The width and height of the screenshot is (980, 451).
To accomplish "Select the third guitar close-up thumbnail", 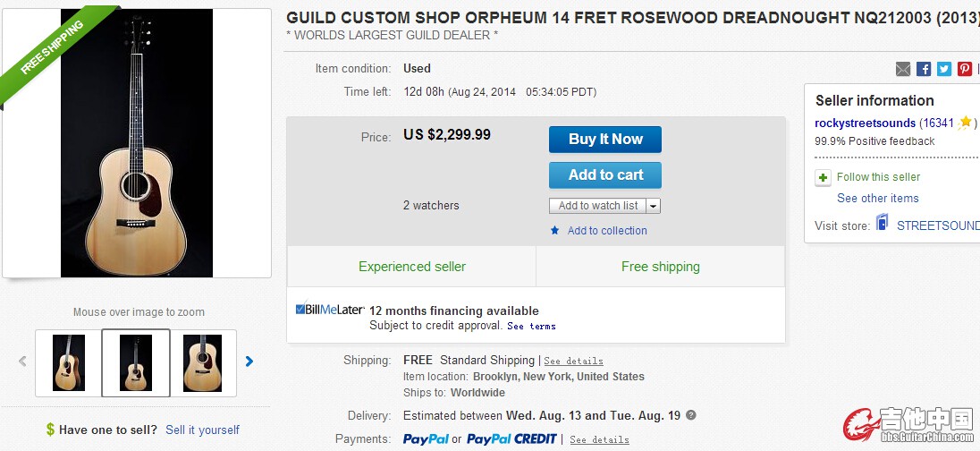I will 202,362.
